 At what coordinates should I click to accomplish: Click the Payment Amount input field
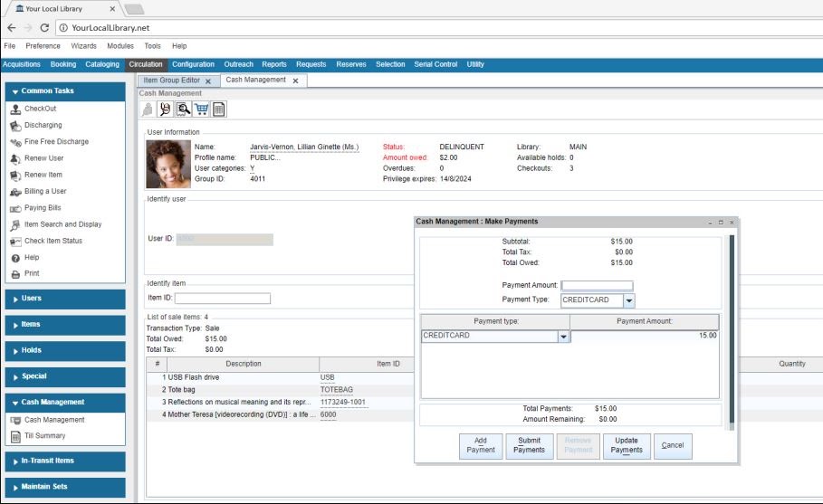(x=597, y=285)
